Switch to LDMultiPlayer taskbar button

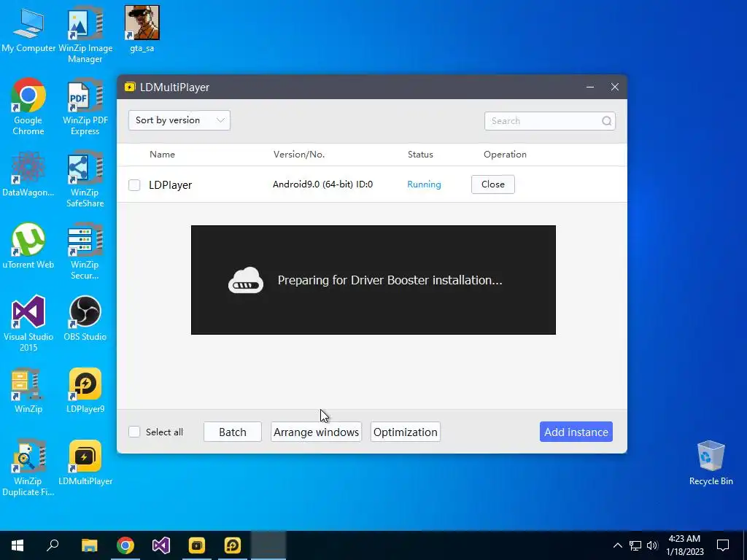tap(197, 545)
